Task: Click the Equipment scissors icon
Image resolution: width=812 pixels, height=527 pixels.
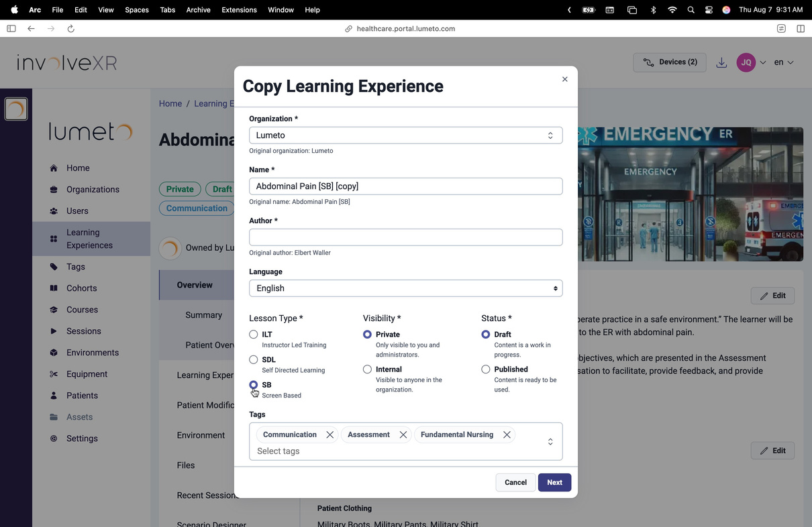Action: pos(54,374)
